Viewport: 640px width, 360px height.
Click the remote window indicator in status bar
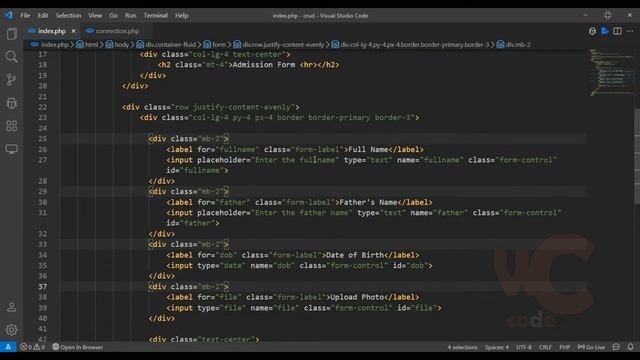(8, 347)
